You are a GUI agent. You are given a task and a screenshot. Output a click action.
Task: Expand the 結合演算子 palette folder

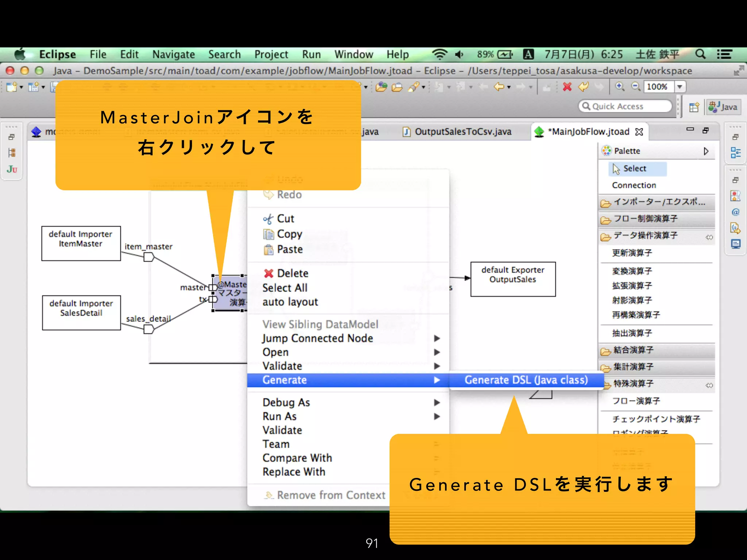pos(633,350)
